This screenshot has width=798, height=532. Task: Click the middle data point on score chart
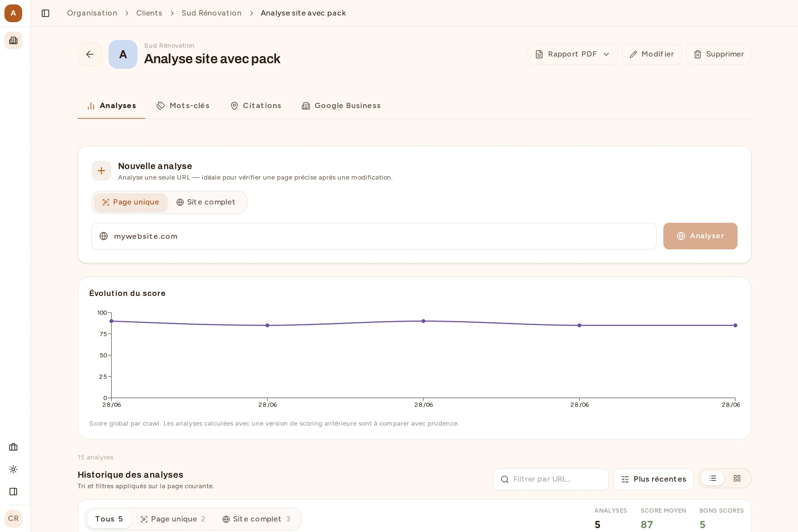tap(423, 321)
